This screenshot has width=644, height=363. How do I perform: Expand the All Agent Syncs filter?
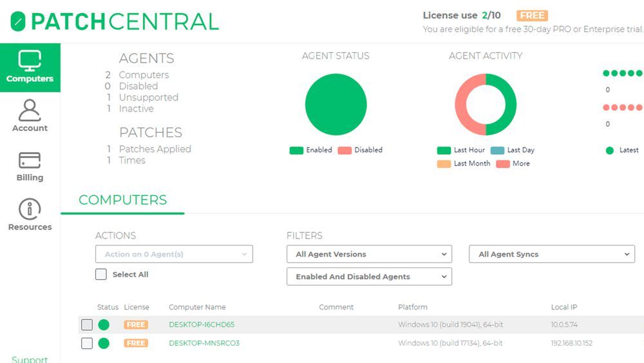[552, 254]
